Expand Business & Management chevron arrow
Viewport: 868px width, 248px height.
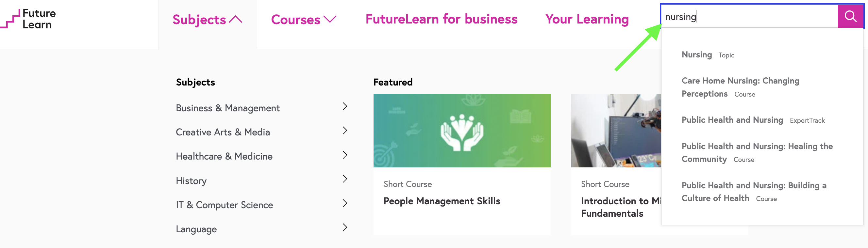click(x=345, y=106)
